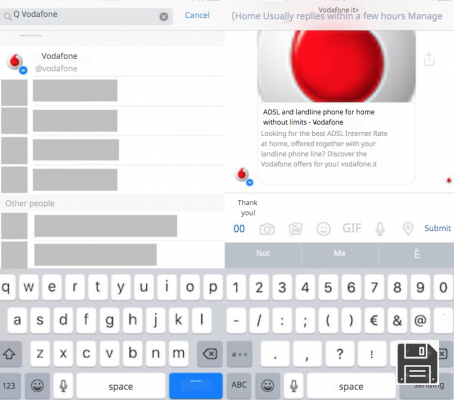Choose the 'È' keyboard suggestion
The width and height of the screenshot is (454, 400).
coord(417,254)
